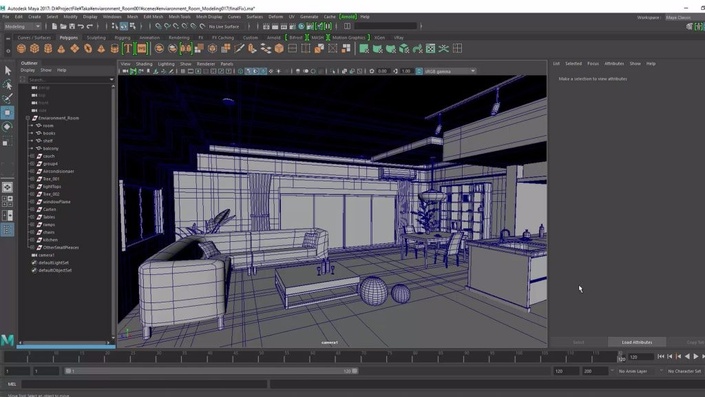Click the camera1 item in Outliner

(x=46, y=255)
